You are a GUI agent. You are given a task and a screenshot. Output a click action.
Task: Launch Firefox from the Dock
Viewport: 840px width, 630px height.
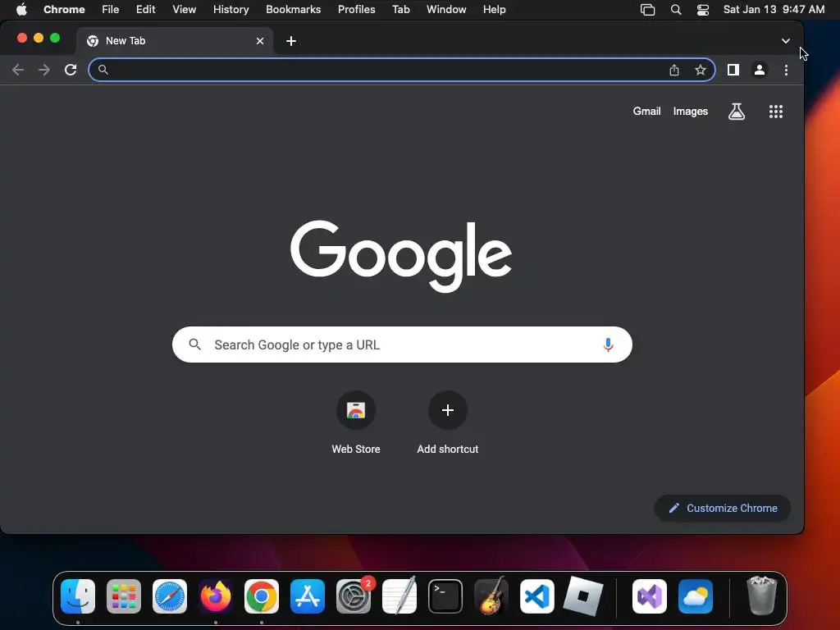click(x=216, y=596)
